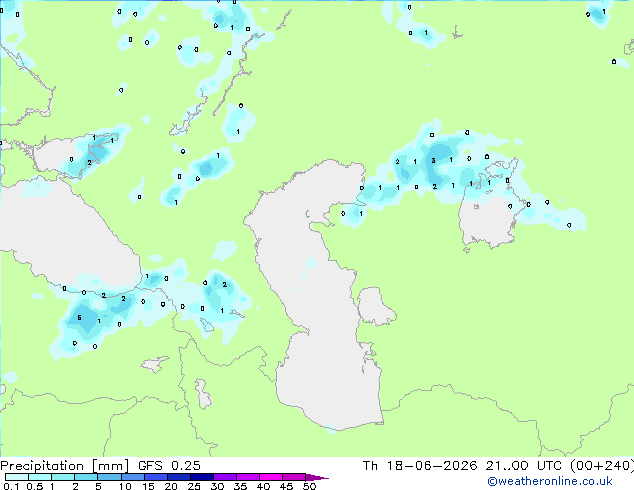The height and width of the screenshot is (490, 634).
Task: Select the 2–5 mm legend color swatch
Action: pos(86,477)
